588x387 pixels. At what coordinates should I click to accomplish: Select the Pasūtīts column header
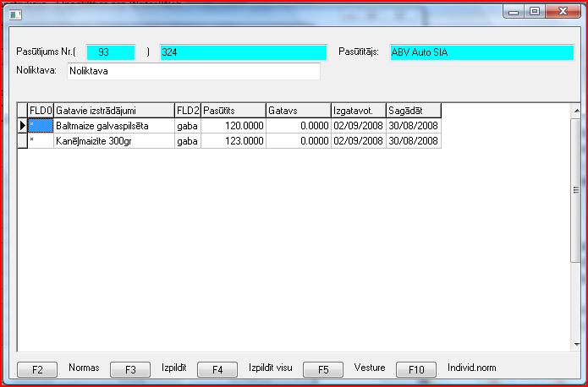click(x=233, y=111)
